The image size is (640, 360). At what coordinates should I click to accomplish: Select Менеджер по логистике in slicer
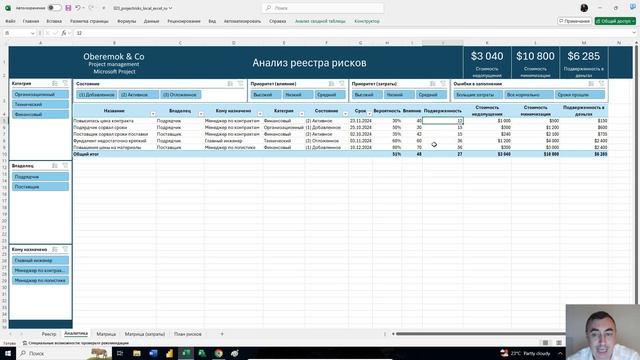40,280
